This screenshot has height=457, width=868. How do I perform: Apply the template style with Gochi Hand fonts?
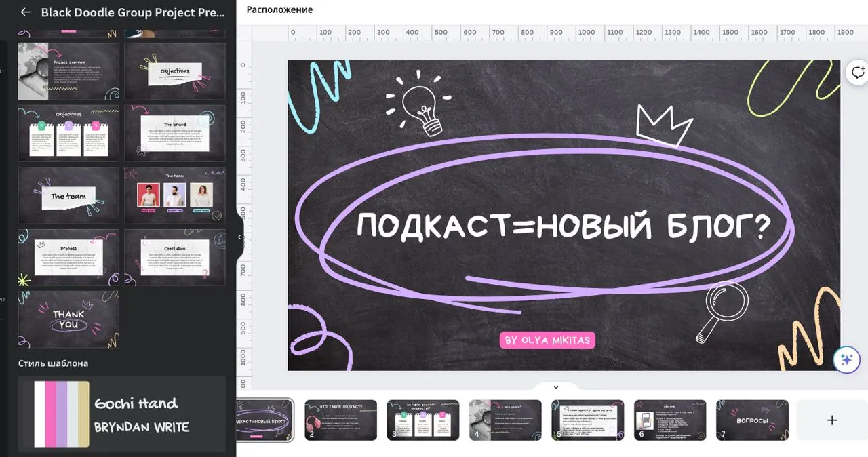coord(122,414)
